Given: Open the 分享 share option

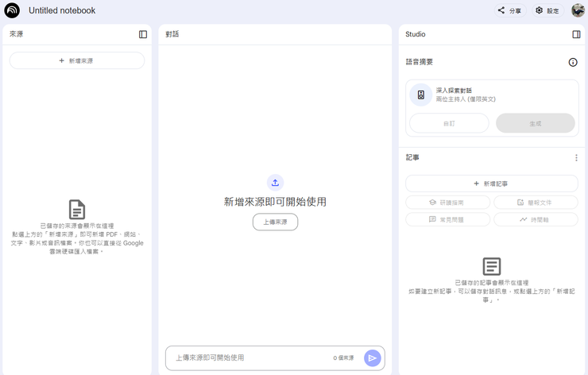Looking at the screenshot, I should [509, 10].
